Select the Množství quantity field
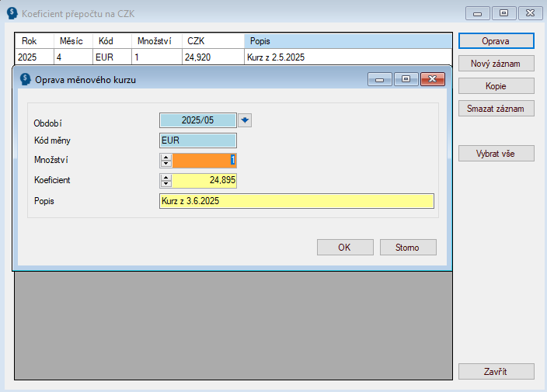The height and width of the screenshot is (392, 547). 204,161
